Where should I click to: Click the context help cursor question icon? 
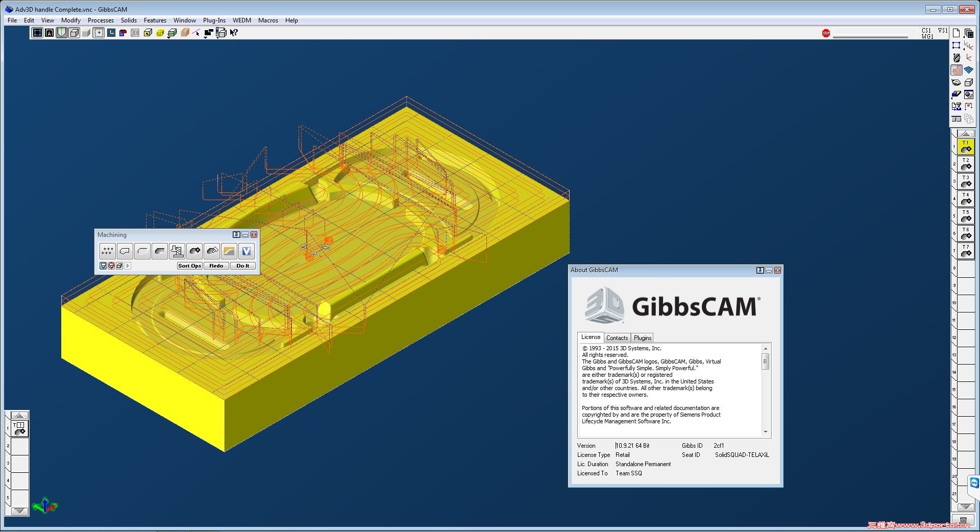point(233,33)
